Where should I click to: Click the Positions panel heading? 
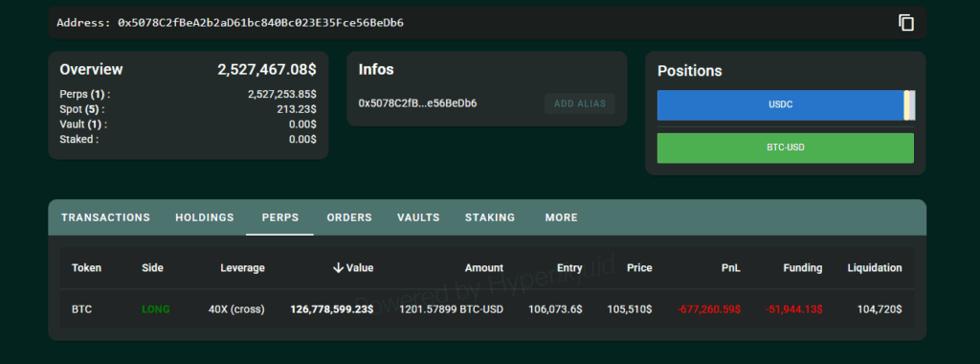click(689, 71)
